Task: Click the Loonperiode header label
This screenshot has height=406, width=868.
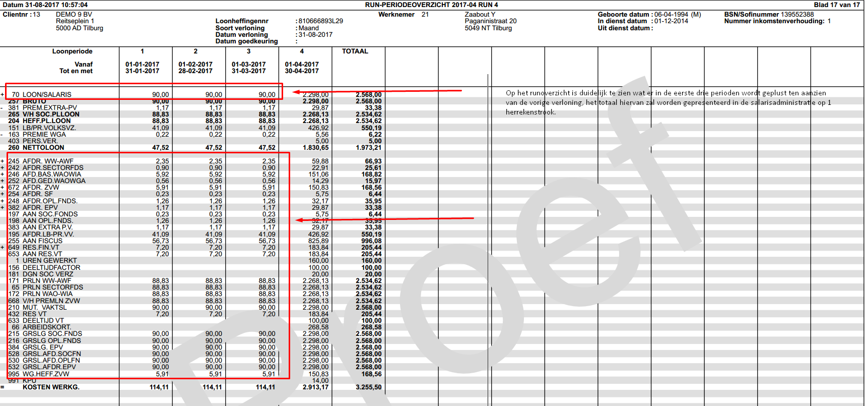Action: coord(72,51)
